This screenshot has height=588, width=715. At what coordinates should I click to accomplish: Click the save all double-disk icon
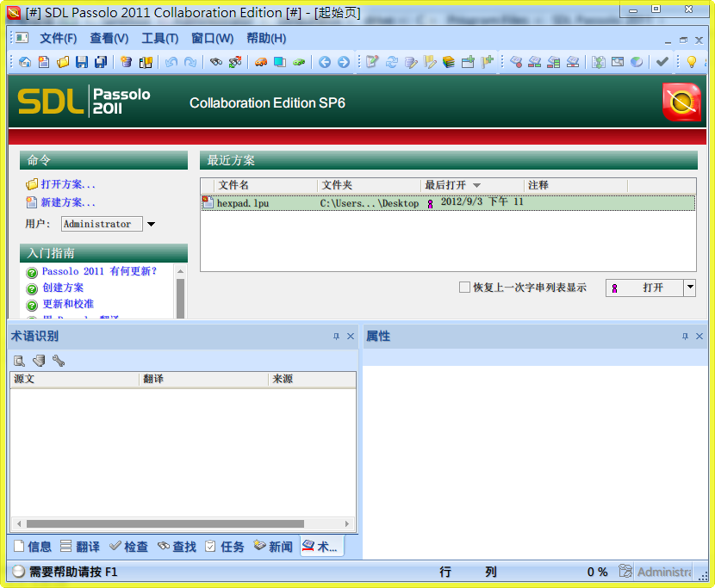[x=101, y=62]
